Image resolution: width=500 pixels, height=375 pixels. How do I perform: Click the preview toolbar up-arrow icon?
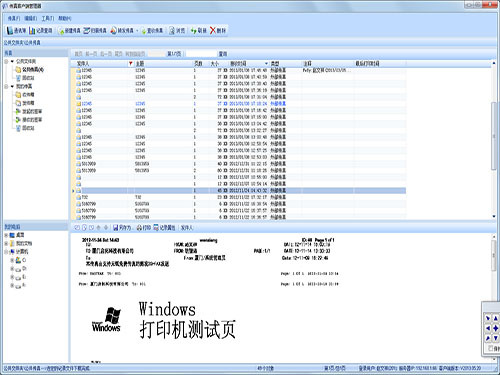click(99, 228)
